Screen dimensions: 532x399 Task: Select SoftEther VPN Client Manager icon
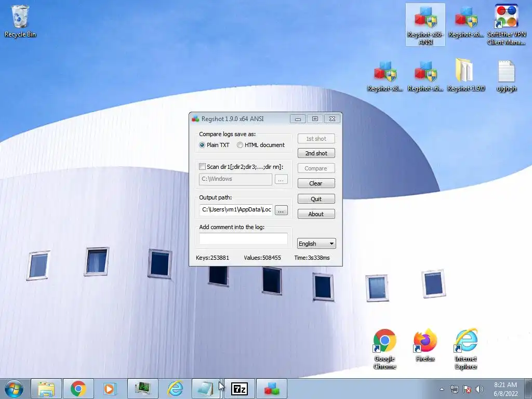tap(506, 25)
